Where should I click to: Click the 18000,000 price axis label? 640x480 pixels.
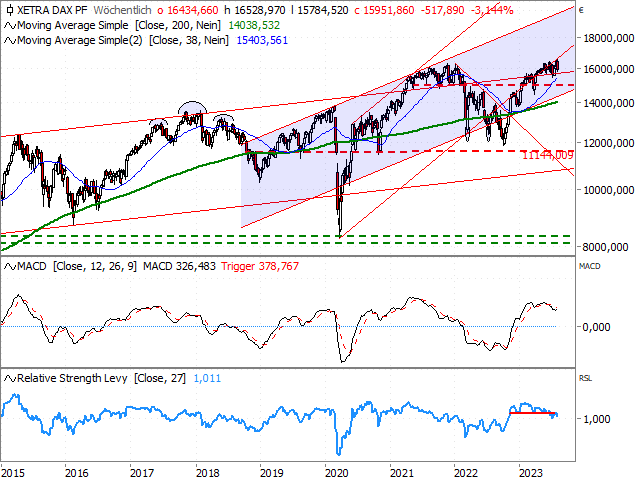tap(609, 38)
